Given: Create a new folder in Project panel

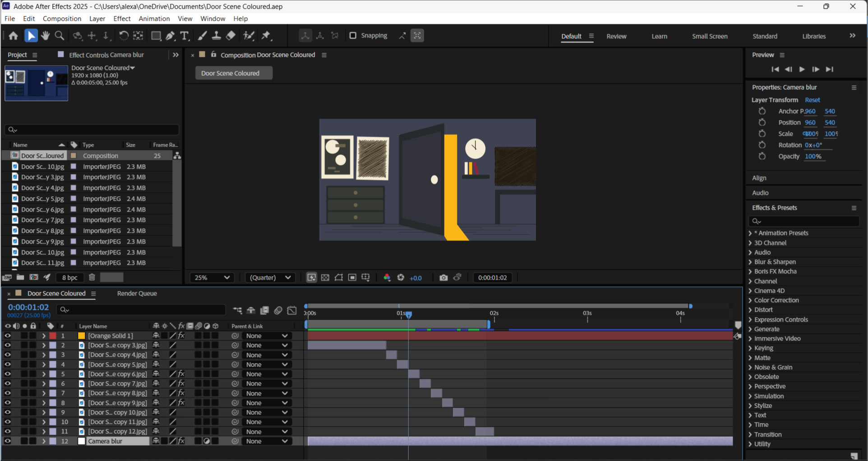Looking at the screenshot, I should point(20,277).
